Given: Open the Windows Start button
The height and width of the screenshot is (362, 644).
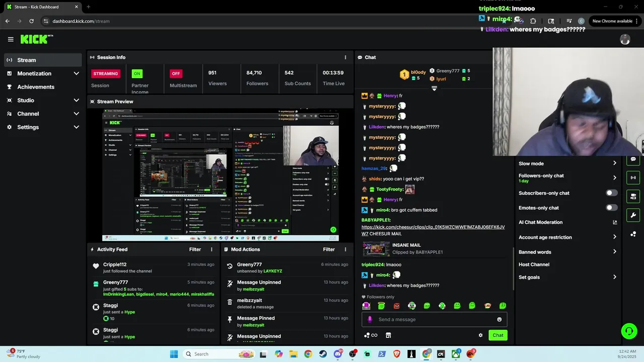Looking at the screenshot, I should 174,354.
